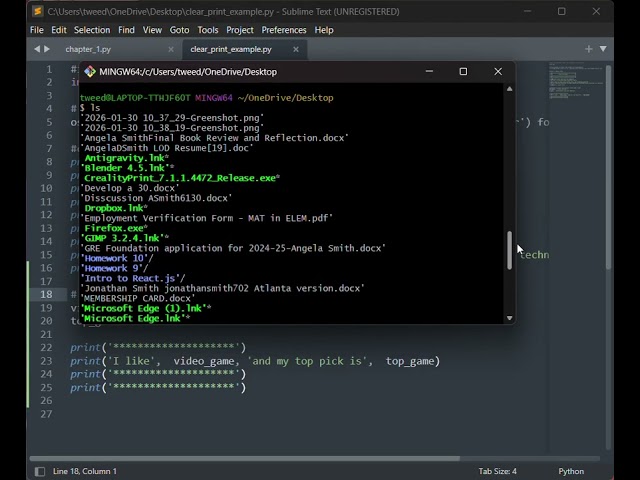Open the Preferences menu
The height and width of the screenshot is (480, 640).
pos(284,30)
